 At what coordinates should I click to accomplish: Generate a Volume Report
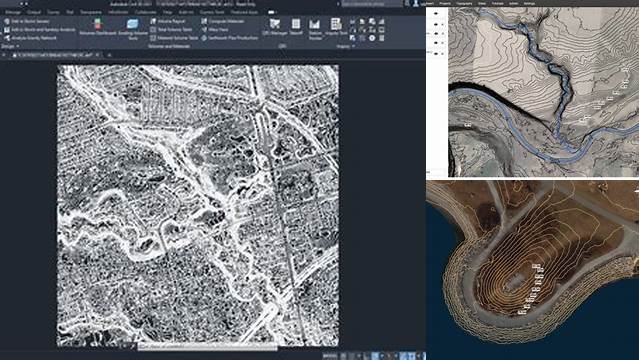(x=167, y=21)
